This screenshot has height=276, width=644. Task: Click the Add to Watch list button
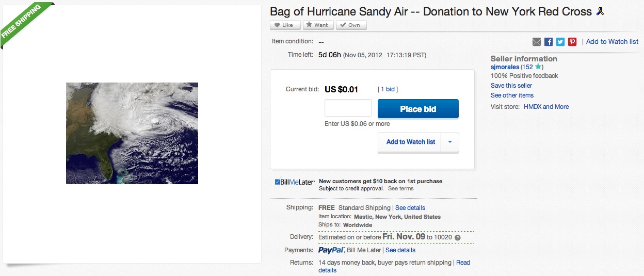pyautogui.click(x=410, y=142)
